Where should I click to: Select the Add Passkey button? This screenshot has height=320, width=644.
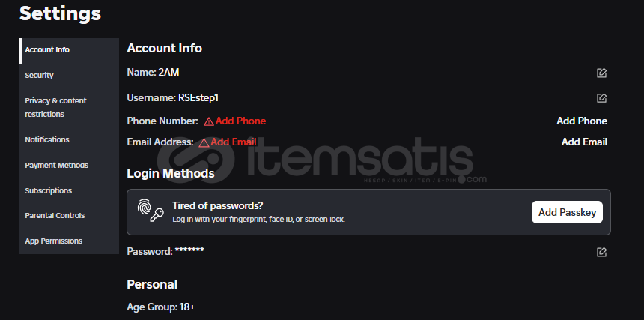coord(567,212)
